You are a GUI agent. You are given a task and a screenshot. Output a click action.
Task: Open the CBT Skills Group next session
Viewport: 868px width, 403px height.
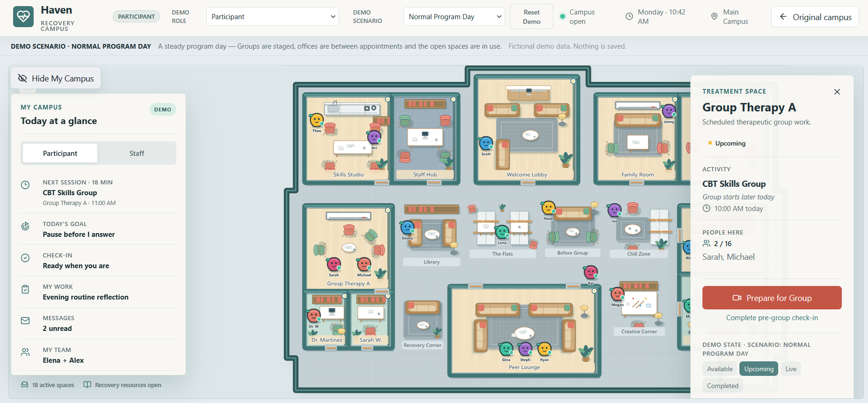point(99,192)
